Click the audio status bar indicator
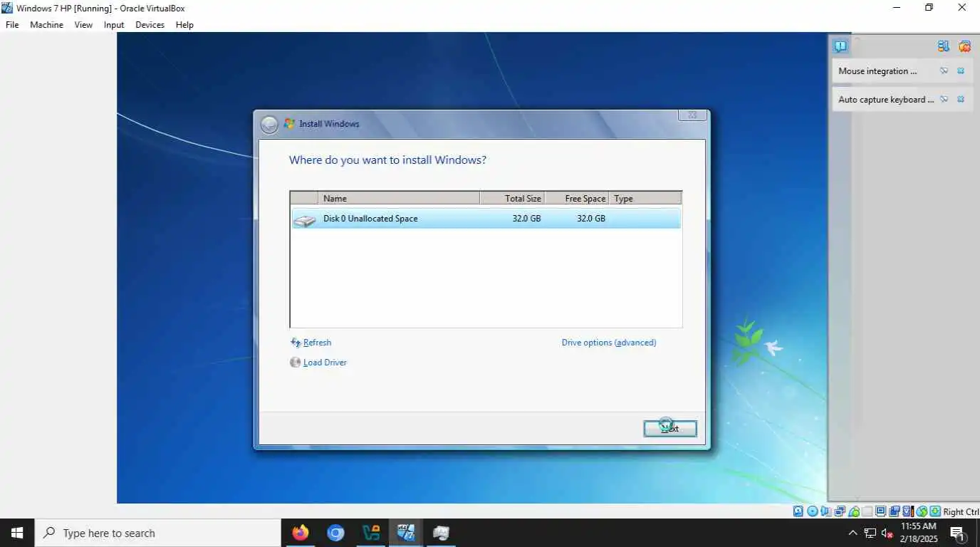Screen dimensions: 980x547 pyautogui.click(x=826, y=511)
